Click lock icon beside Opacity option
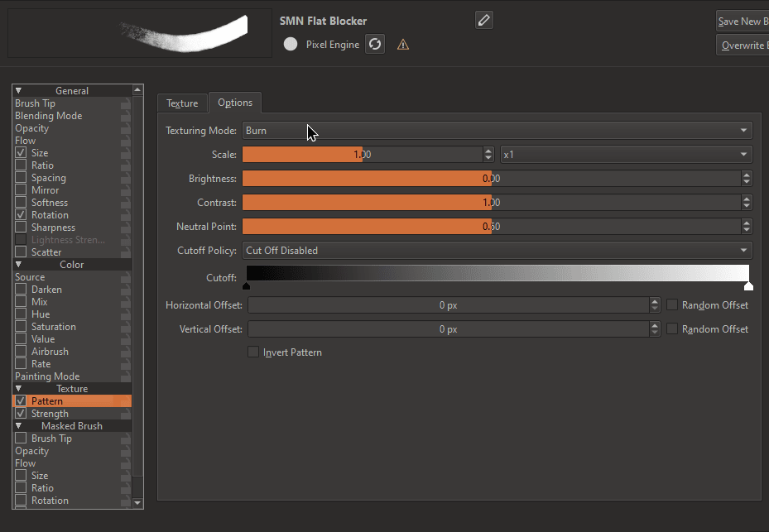This screenshot has width=769, height=532. point(125,129)
